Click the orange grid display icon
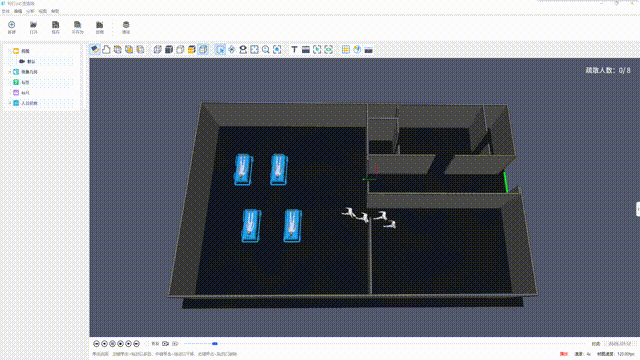The image size is (640, 360). click(346, 49)
